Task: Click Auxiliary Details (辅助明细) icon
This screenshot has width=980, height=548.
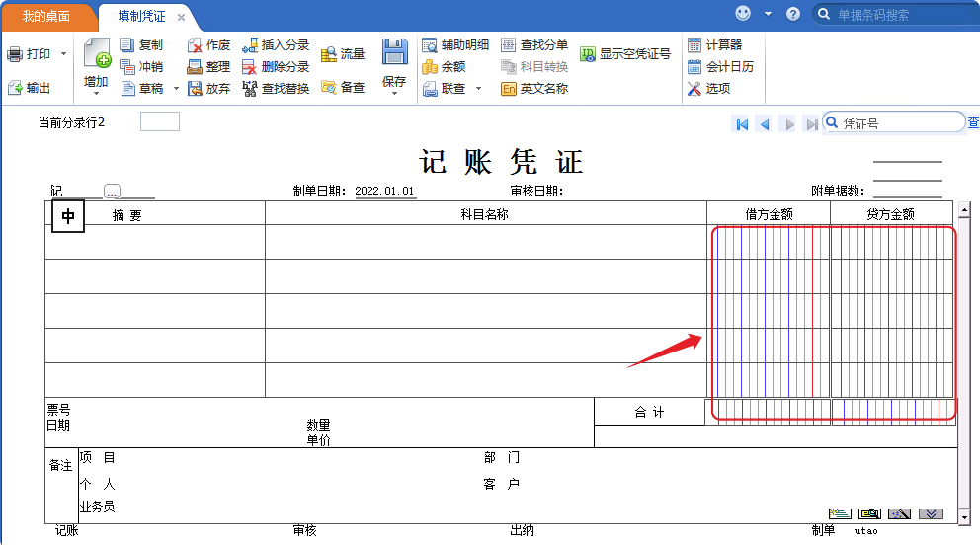Action: pyautogui.click(x=430, y=45)
